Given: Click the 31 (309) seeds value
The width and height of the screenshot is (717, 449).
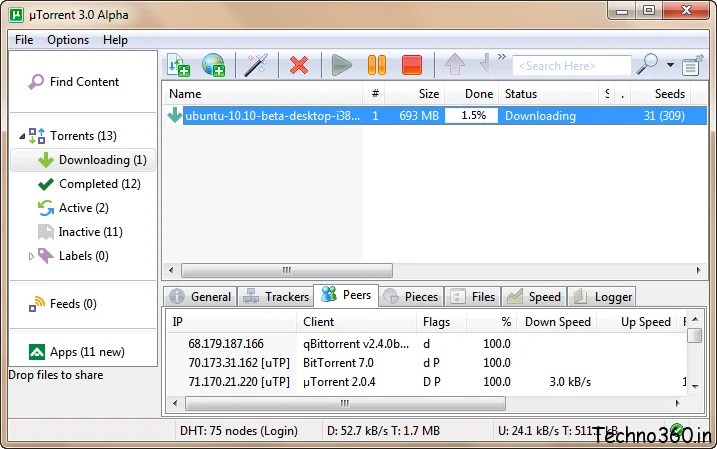Looking at the screenshot, I should tap(664, 116).
